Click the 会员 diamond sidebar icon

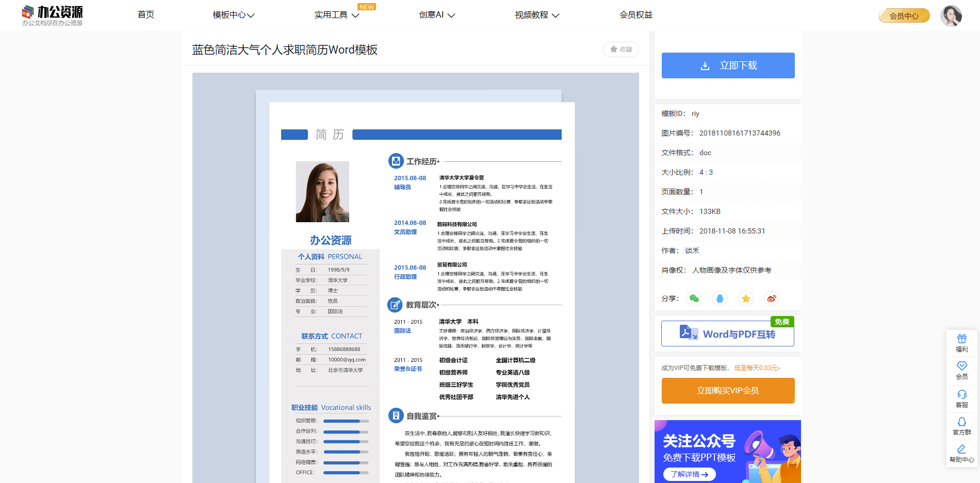tap(961, 370)
